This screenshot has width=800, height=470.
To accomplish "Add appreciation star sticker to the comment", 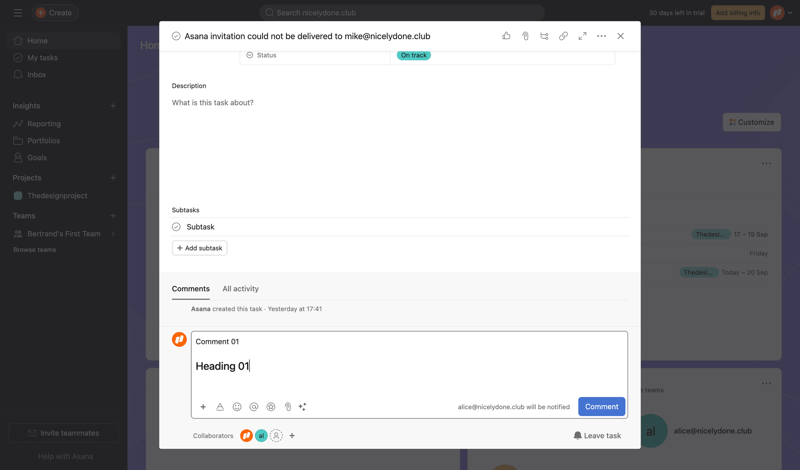I will pyautogui.click(x=271, y=407).
